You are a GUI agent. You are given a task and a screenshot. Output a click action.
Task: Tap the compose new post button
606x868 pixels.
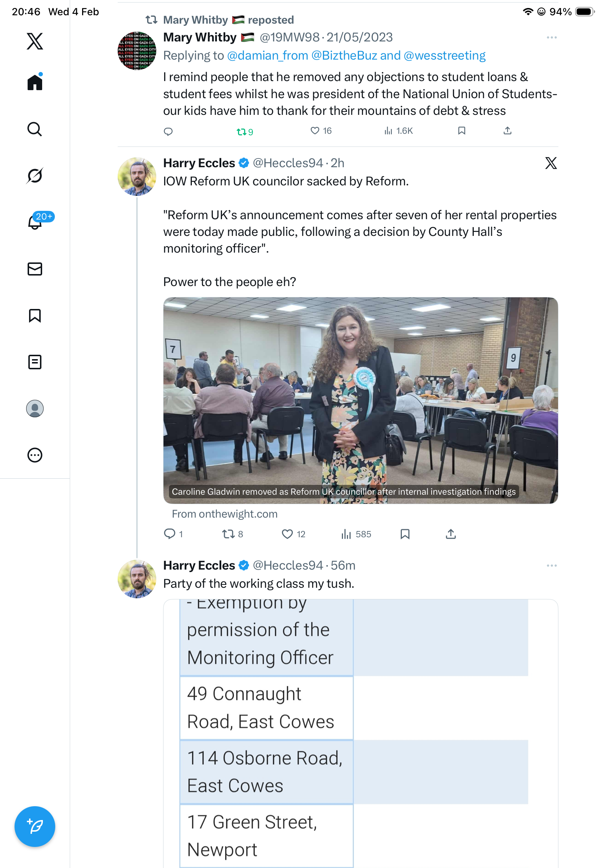tap(35, 826)
